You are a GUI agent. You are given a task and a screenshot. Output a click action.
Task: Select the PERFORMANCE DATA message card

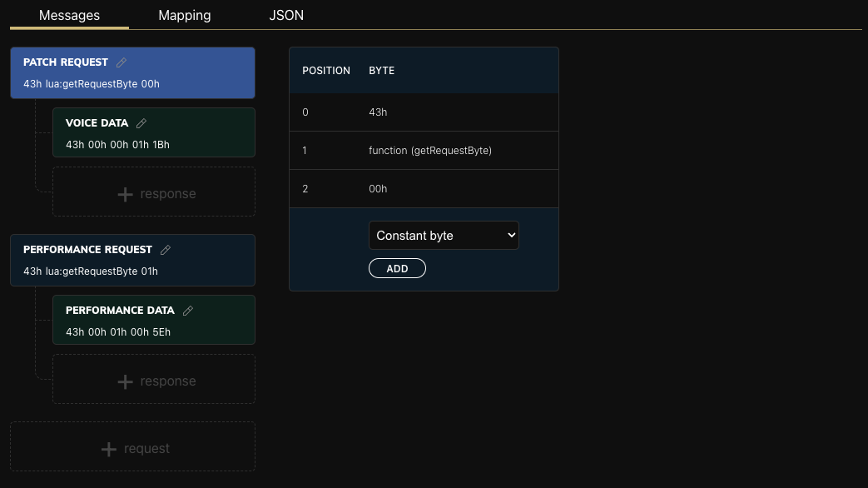click(x=153, y=319)
